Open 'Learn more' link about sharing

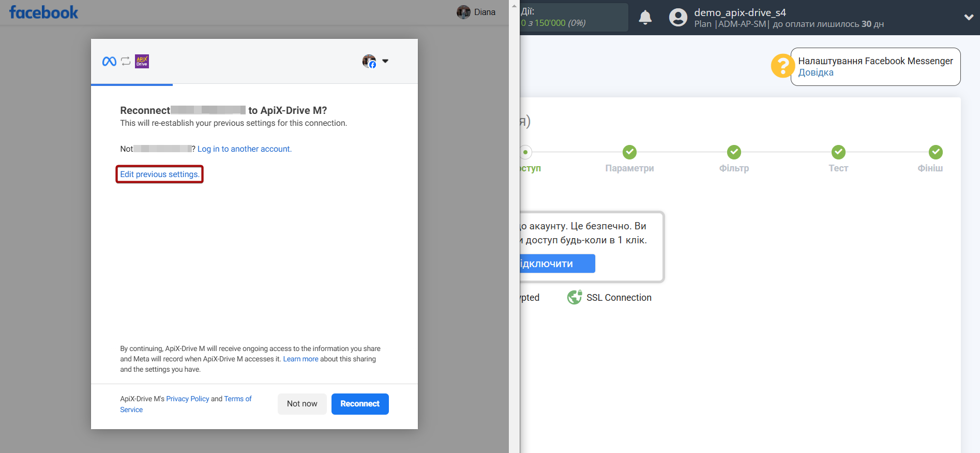[300, 359]
